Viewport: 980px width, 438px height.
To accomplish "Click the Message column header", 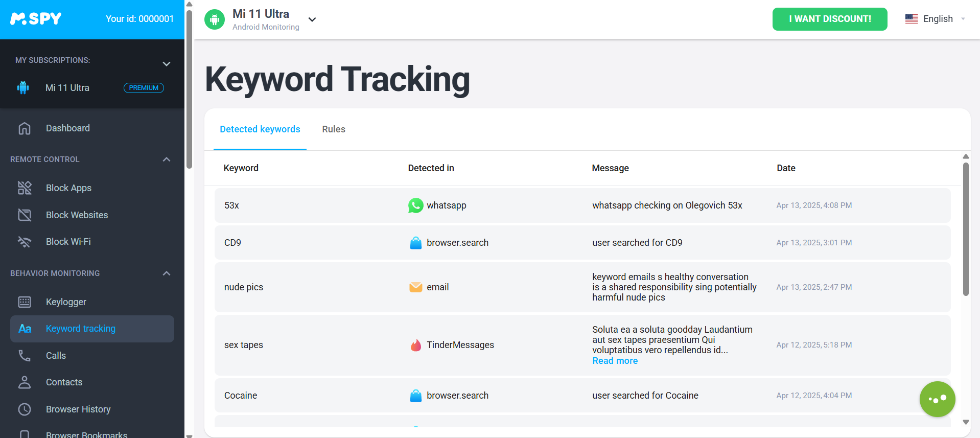I will coord(611,168).
